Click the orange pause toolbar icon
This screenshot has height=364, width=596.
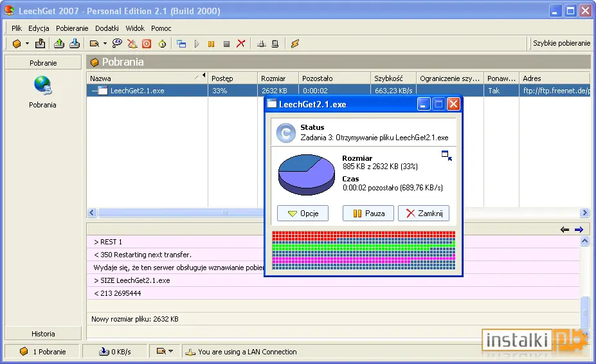coord(211,44)
